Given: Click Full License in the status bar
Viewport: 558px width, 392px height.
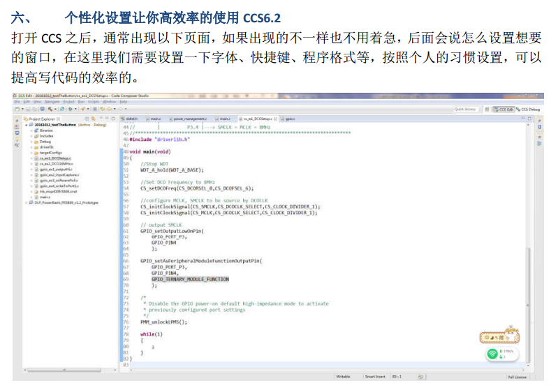Looking at the screenshot, I should pos(517,377).
